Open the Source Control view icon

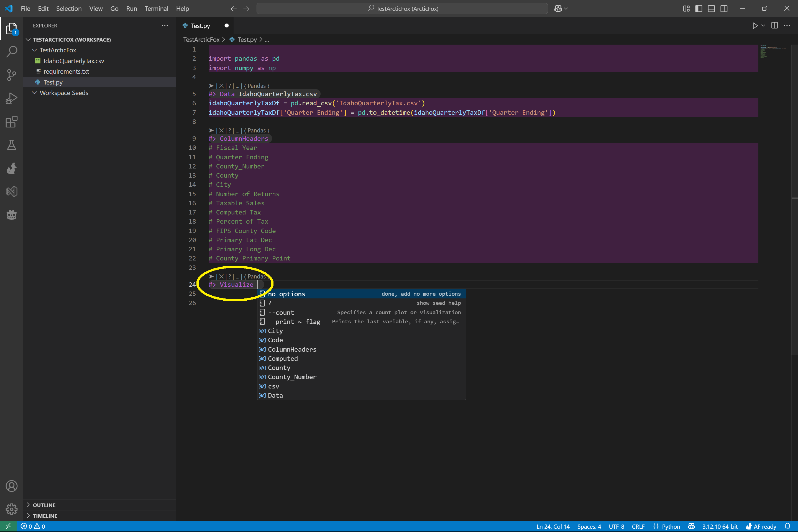[x=12, y=75]
